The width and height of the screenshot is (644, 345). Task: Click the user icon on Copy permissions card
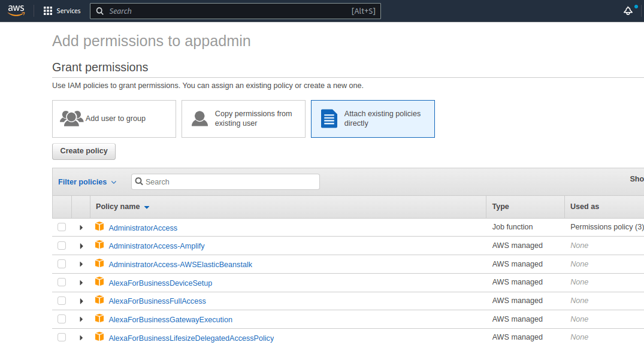(199, 119)
